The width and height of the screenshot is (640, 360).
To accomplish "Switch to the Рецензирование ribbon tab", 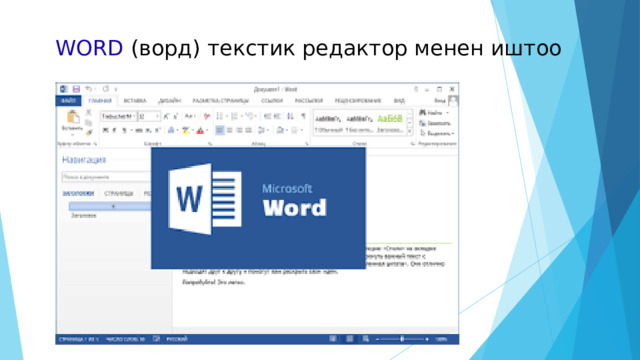I will click(358, 101).
